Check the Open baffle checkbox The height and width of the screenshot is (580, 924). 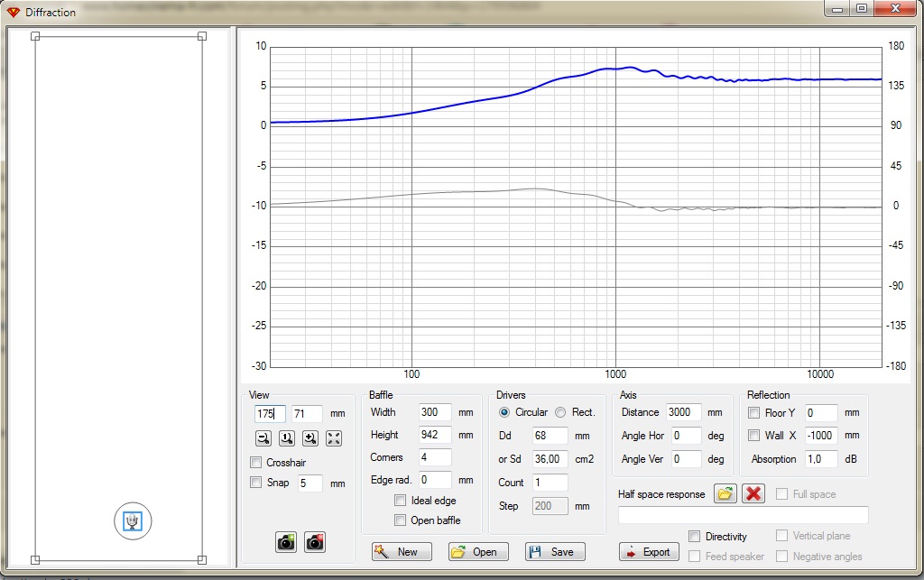[401, 520]
